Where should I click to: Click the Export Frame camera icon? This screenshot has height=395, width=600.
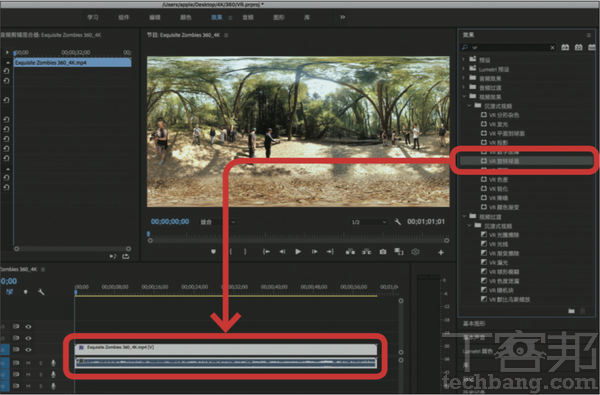click(383, 251)
